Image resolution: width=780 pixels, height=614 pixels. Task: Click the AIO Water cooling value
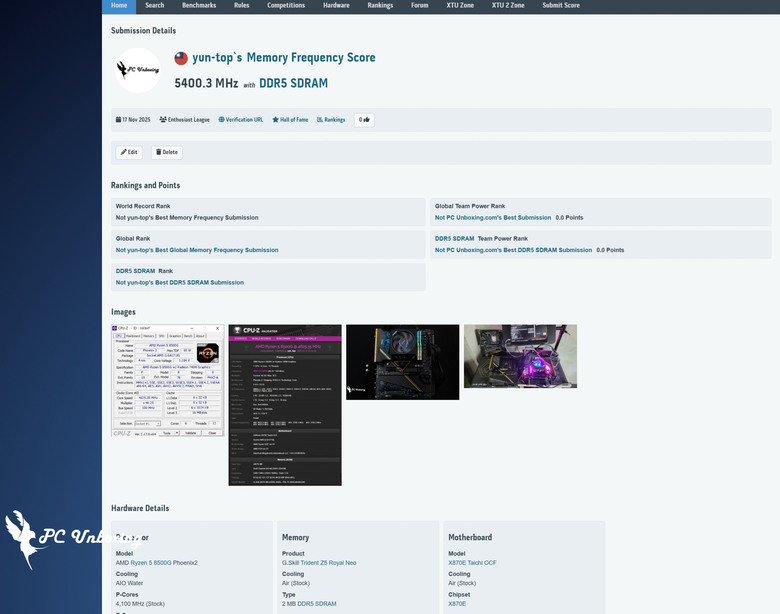pyautogui.click(x=129, y=583)
